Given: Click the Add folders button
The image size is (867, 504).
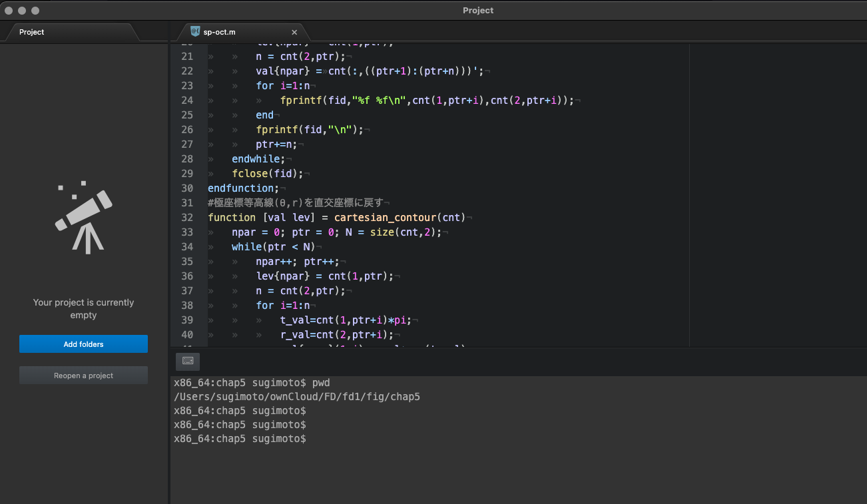Looking at the screenshot, I should click(x=83, y=344).
